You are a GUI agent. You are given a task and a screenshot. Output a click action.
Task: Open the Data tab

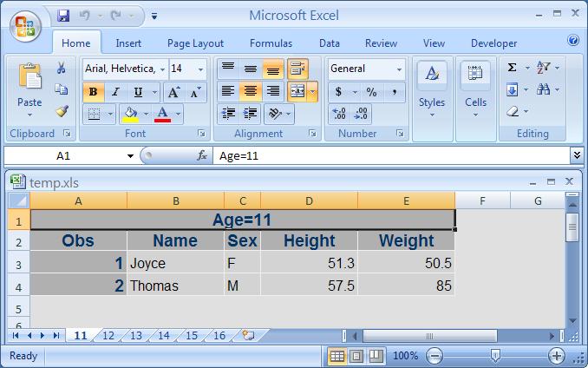(330, 43)
